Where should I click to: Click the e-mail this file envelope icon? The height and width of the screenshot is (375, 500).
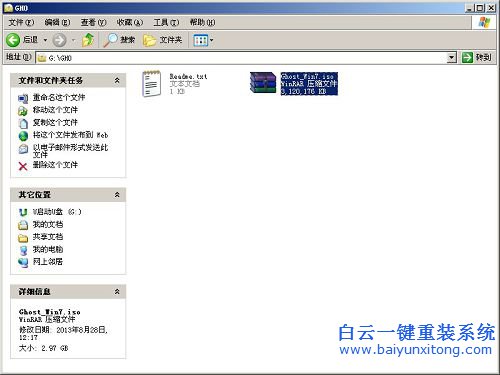coord(23,149)
